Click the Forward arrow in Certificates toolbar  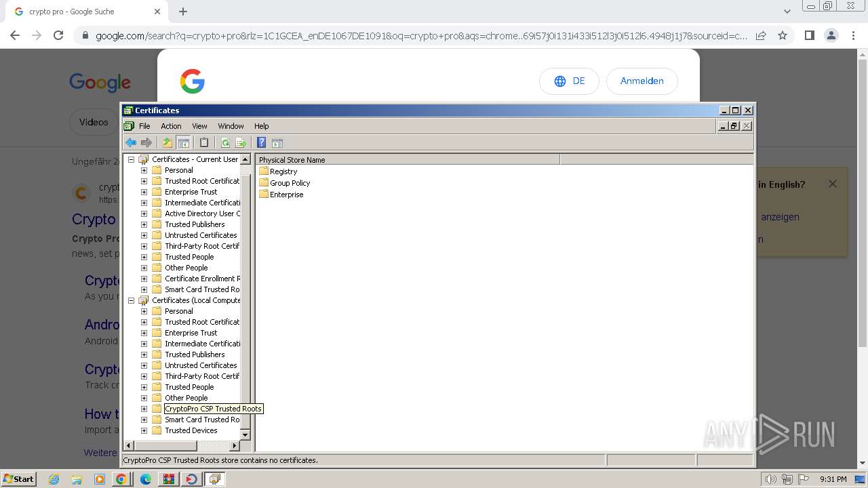(x=146, y=142)
